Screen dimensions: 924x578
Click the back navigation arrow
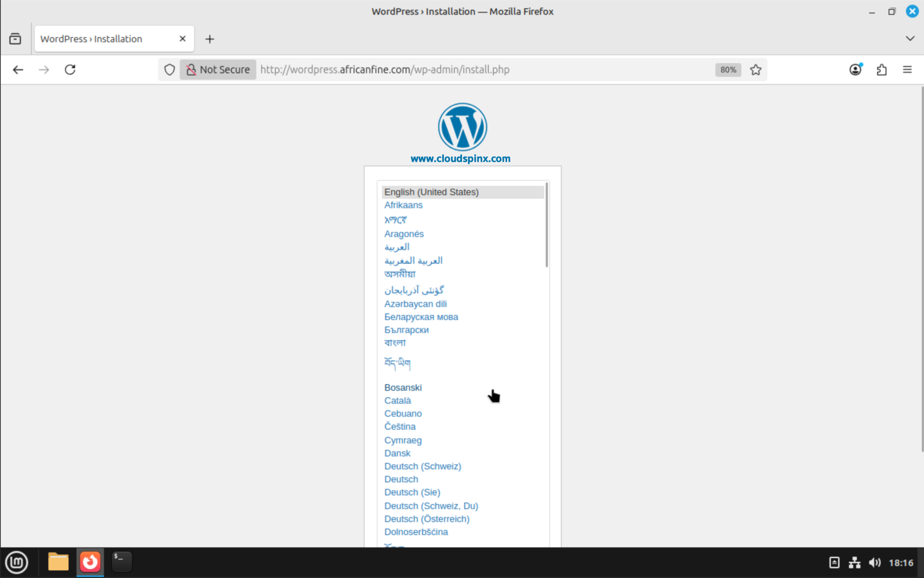click(x=18, y=69)
